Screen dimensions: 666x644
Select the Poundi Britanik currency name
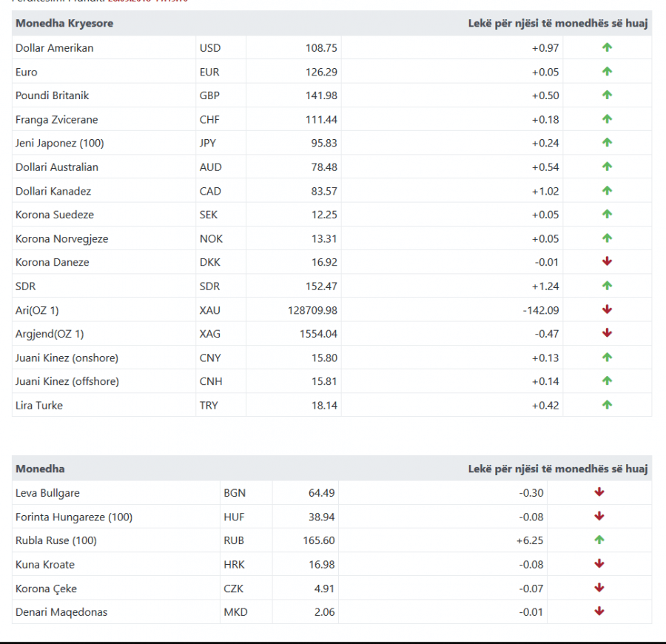tap(53, 95)
